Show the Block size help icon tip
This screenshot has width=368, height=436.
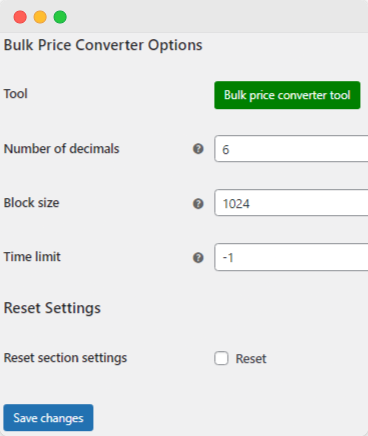click(198, 203)
